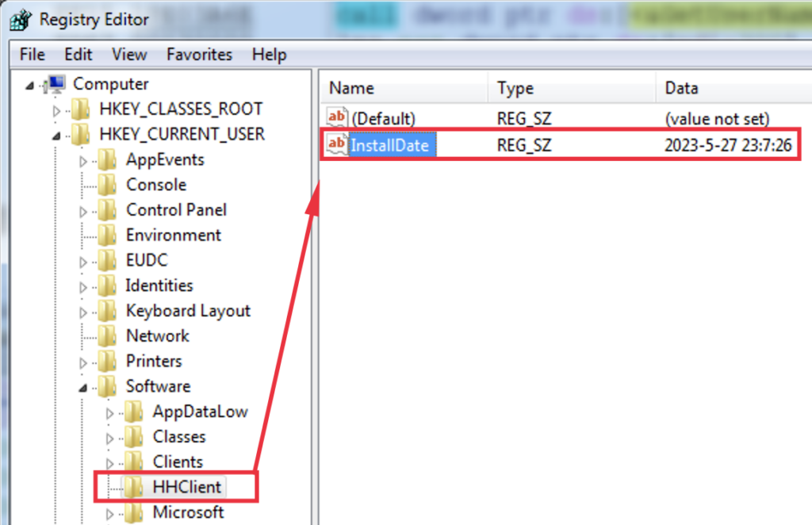The height and width of the screenshot is (525, 812).
Task: Open the Edit menu
Action: [77, 54]
